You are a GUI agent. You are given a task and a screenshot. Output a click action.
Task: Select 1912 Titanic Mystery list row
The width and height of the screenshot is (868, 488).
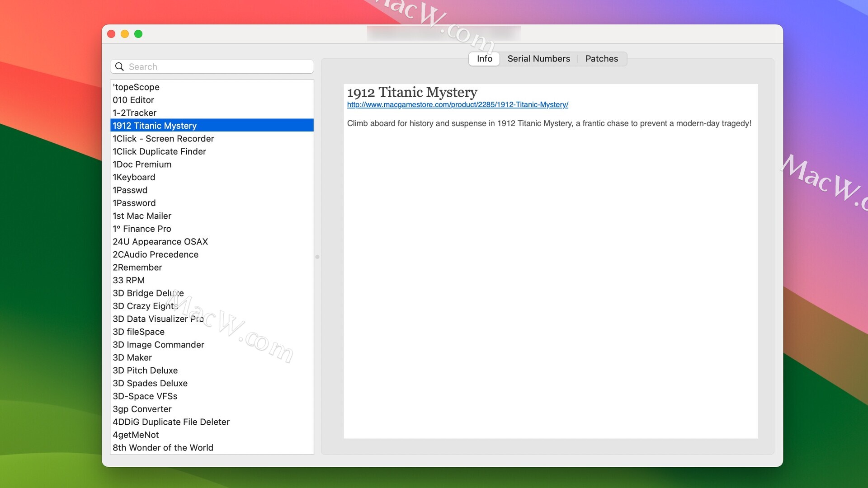tap(212, 126)
